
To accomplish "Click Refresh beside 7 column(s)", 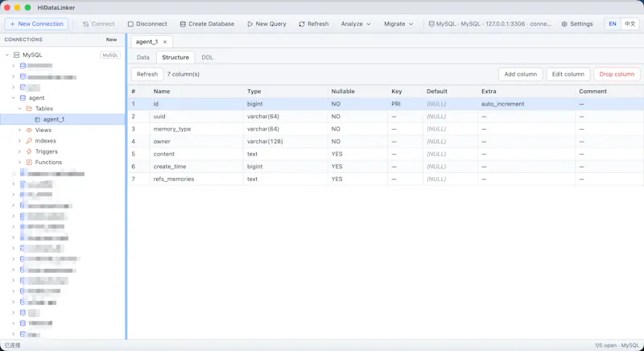I will tap(147, 74).
